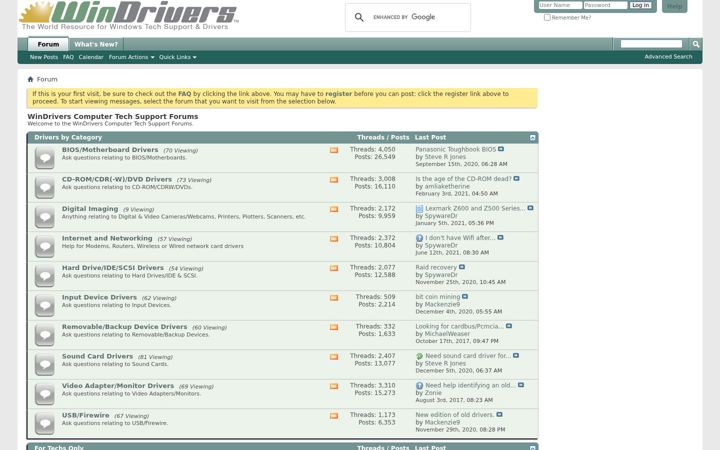720x450 pixels.
Task: Open user profile link 'amliaketherine'
Action: pyautogui.click(x=447, y=186)
